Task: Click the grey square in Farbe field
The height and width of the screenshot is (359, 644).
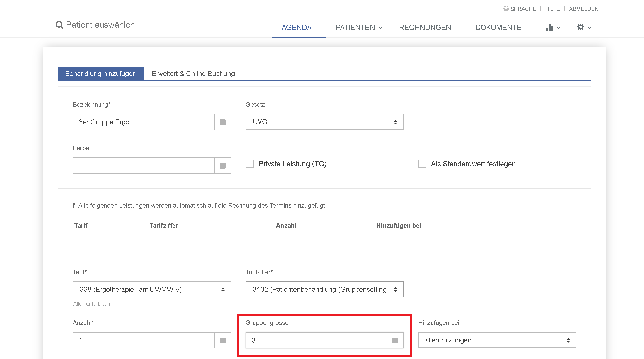Action: [223, 166]
